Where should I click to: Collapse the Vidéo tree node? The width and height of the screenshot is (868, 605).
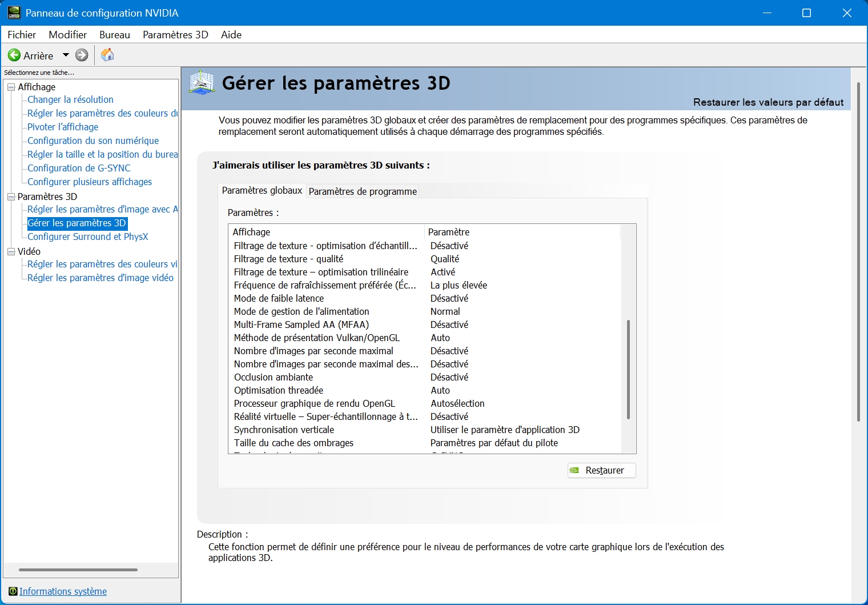(11, 251)
